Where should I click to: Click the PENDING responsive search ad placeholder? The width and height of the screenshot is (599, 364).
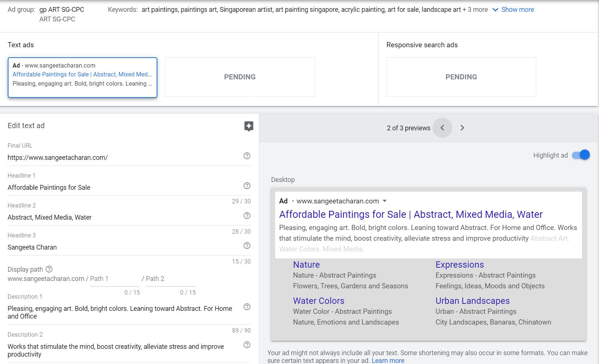(461, 77)
